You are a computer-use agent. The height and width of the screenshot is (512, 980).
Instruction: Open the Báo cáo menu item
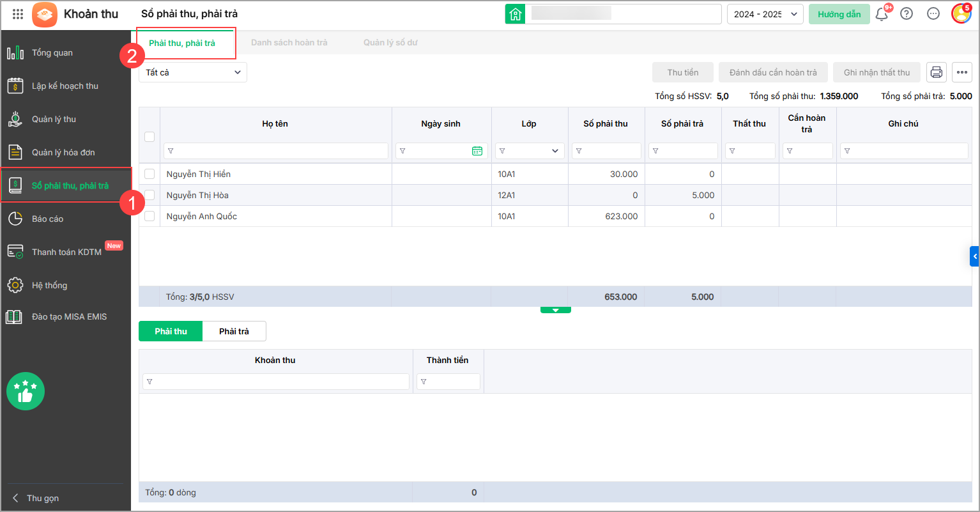click(66, 219)
